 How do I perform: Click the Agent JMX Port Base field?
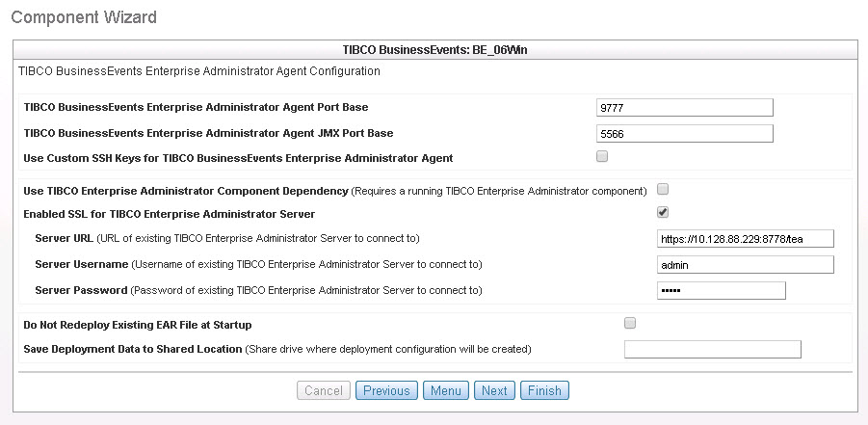(685, 133)
